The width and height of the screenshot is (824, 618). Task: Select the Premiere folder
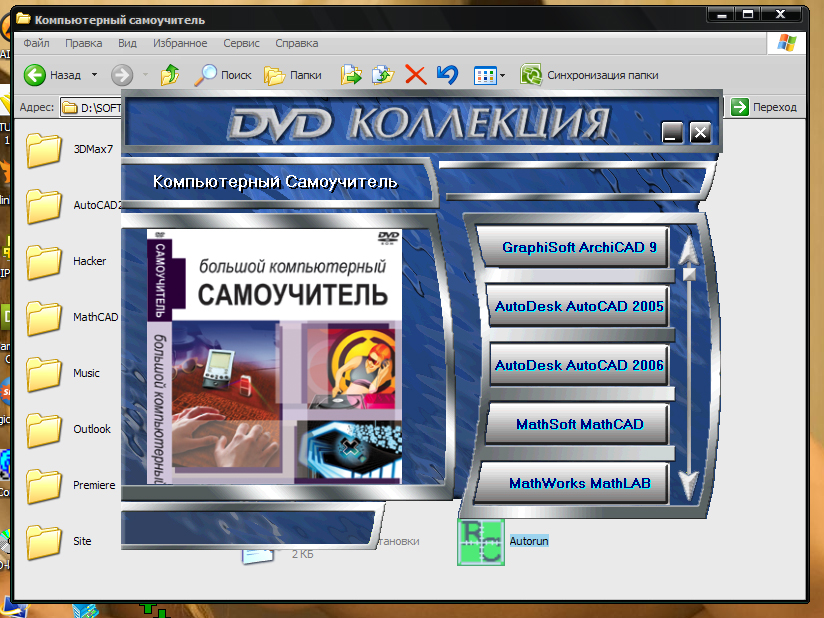click(70, 486)
